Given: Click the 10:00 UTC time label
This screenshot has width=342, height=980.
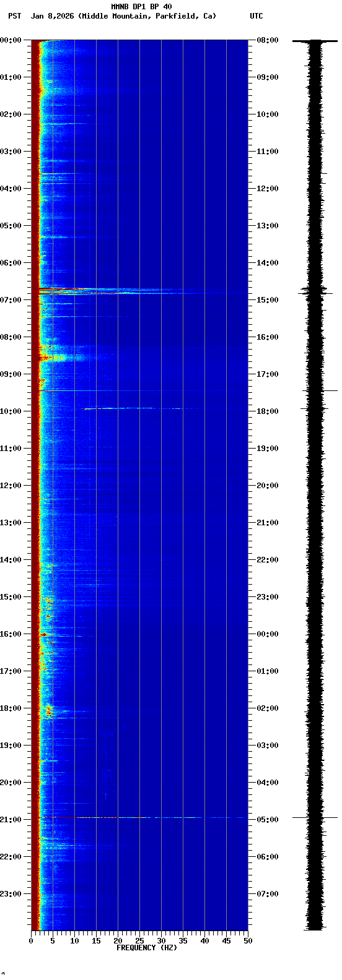Looking at the screenshot, I should 268,114.
